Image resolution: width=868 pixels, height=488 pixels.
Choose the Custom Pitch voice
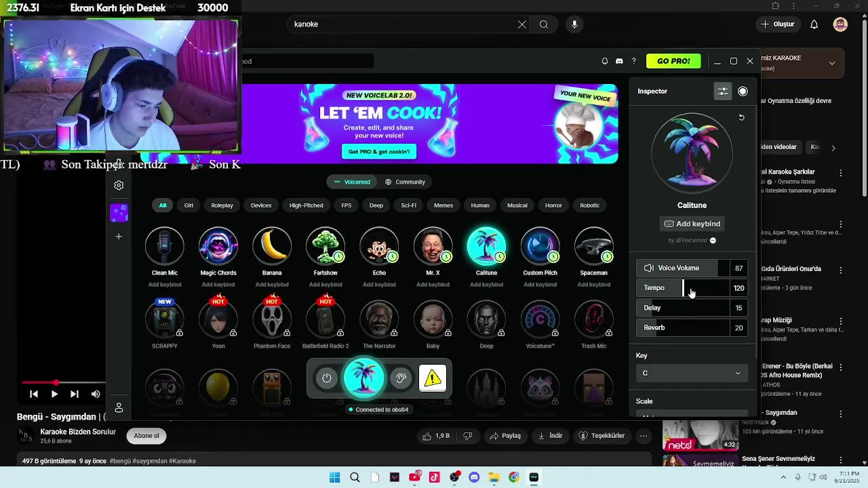point(540,246)
